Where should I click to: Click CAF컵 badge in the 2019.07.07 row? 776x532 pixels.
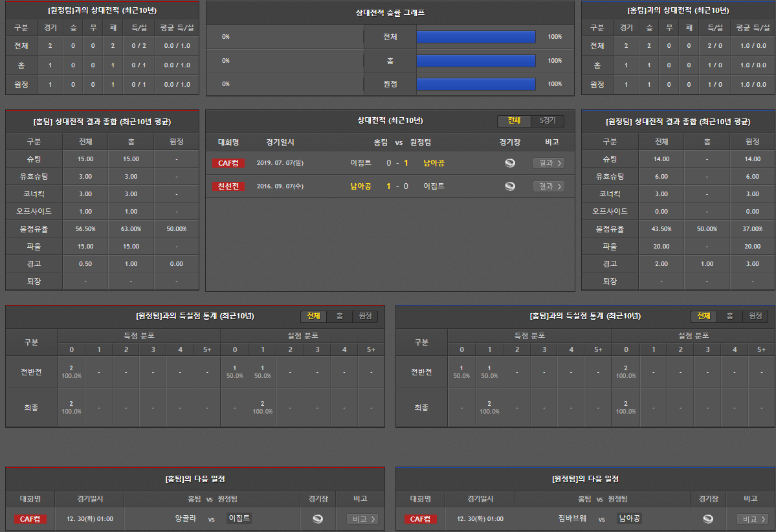pos(228,163)
